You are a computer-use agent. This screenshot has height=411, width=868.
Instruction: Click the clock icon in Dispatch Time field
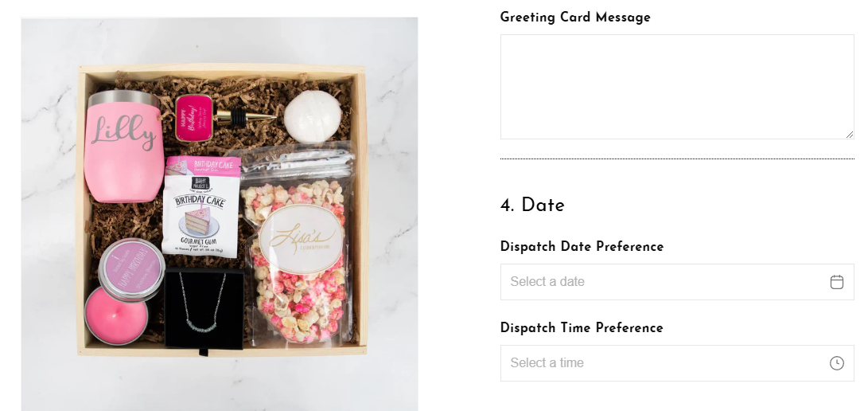[x=836, y=362]
